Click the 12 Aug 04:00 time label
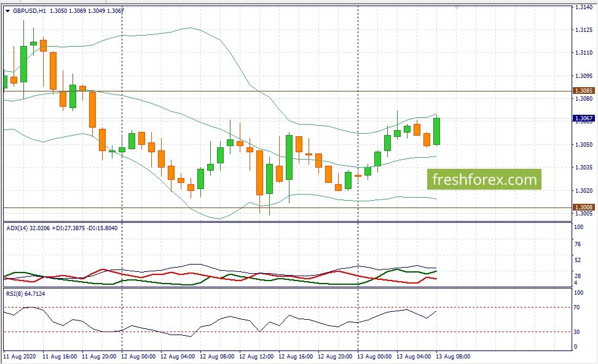 [178, 357]
